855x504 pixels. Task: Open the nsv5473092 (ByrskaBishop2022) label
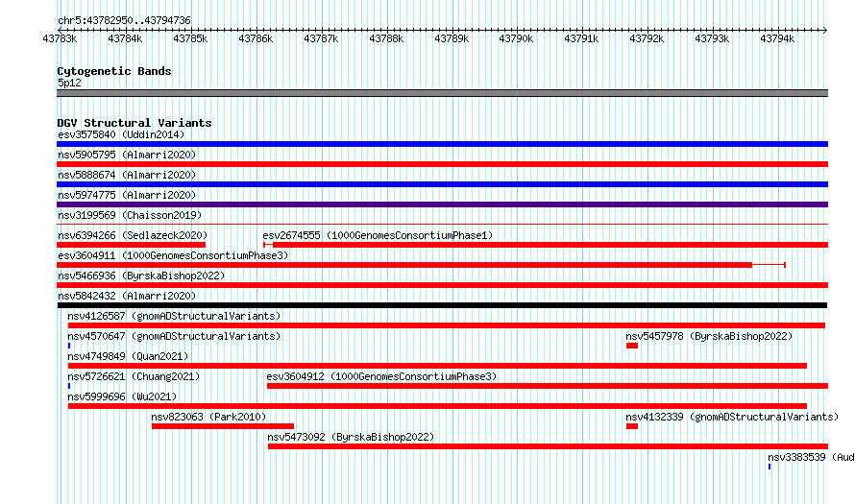pos(351,437)
